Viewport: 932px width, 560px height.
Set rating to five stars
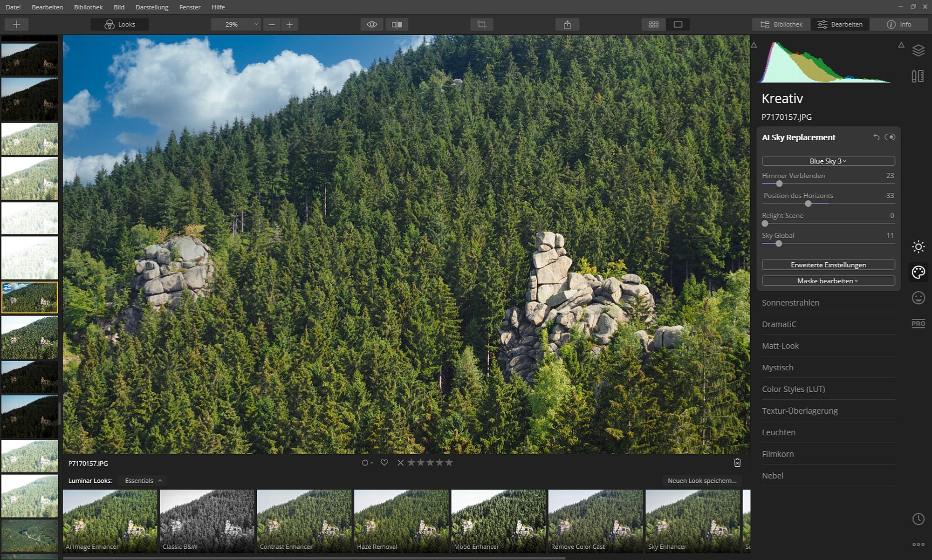[x=449, y=463]
